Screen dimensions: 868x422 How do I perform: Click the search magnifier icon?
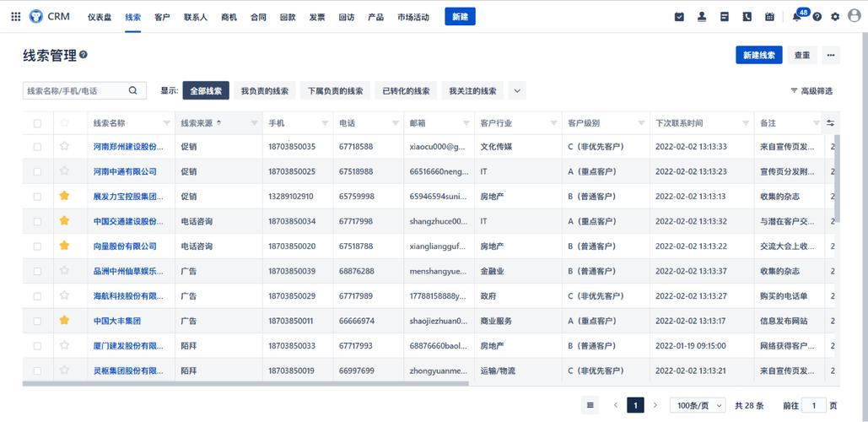[133, 91]
